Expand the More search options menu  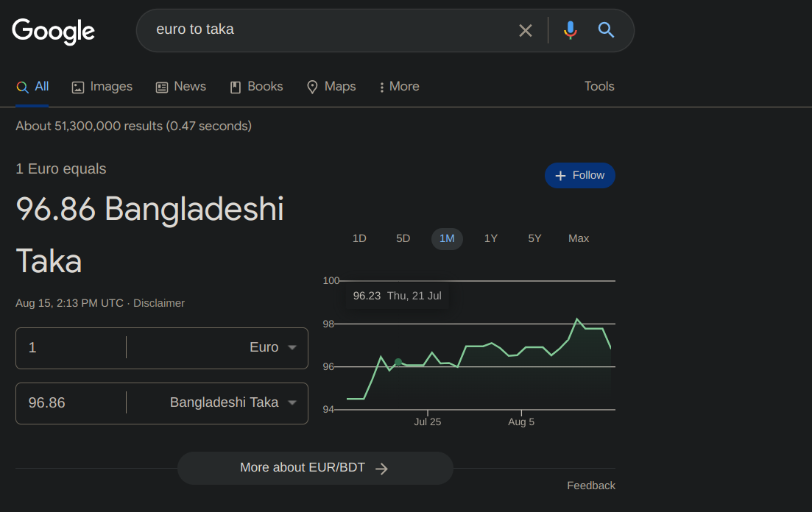coord(398,87)
